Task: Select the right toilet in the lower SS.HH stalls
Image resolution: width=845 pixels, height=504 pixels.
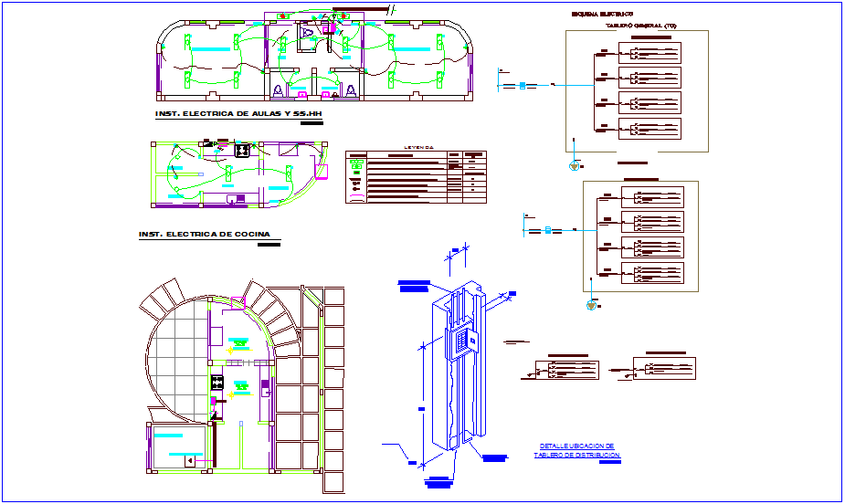Action: coord(349,90)
